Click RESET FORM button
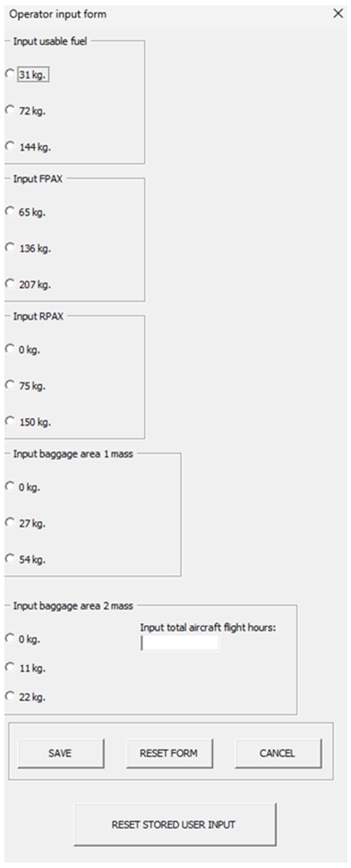The image size is (351, 868). (169, 753)
